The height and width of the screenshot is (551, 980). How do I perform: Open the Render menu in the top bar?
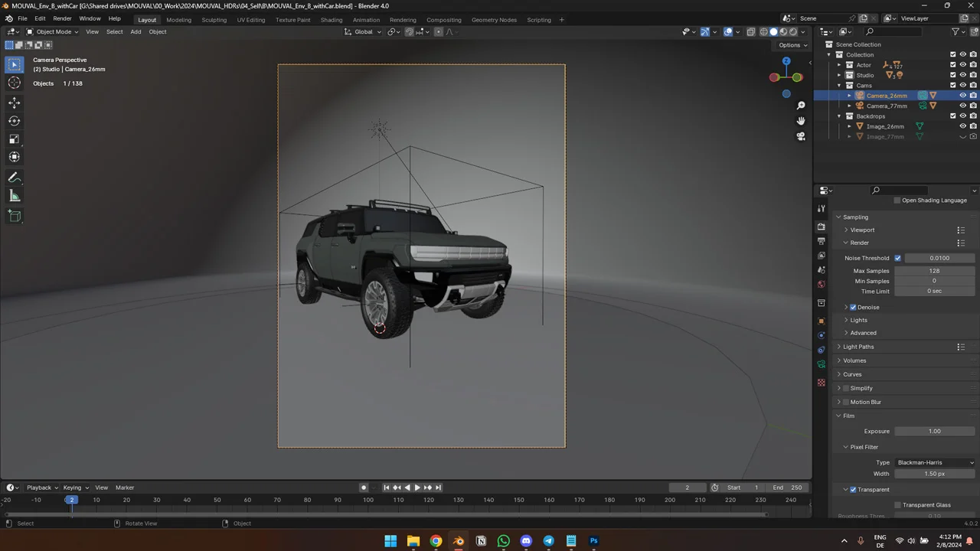pyautogui.click(x=62, y=18)
